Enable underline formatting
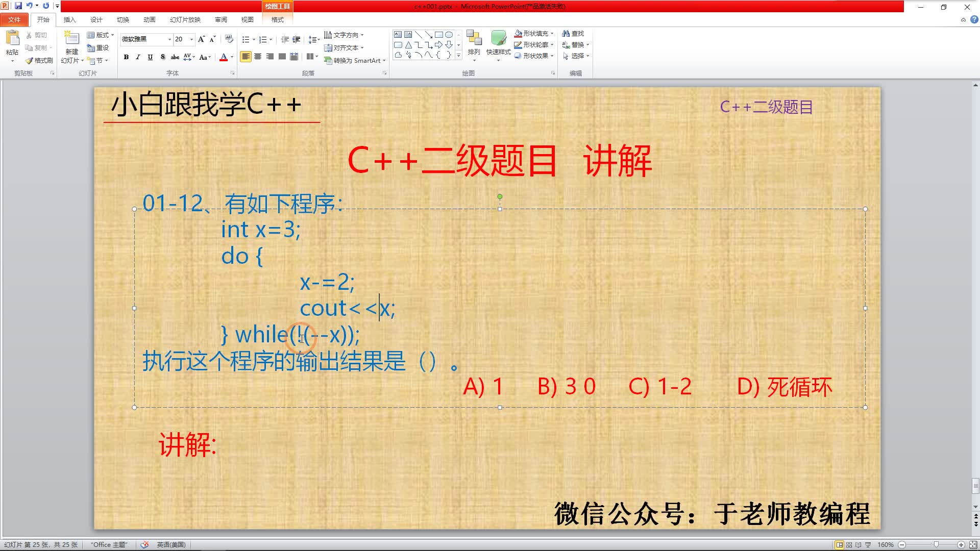The width and height of the screenshot is (980, 551). (x=149, y=58)
